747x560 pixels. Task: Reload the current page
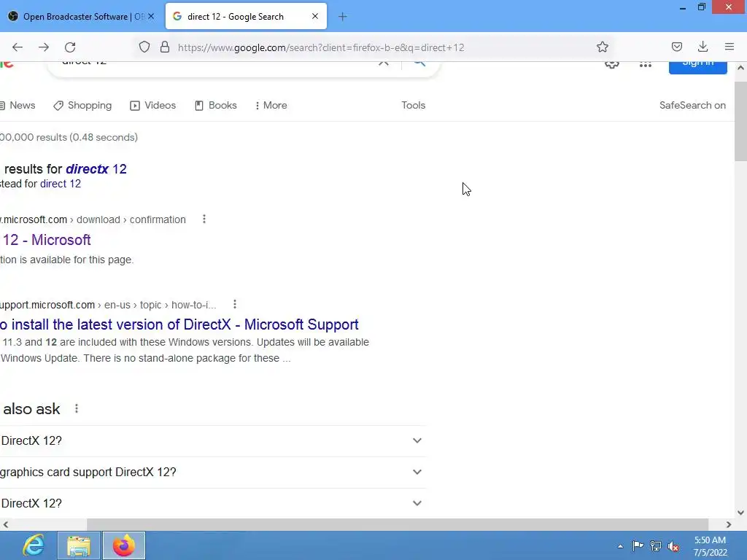click(70, 47)
